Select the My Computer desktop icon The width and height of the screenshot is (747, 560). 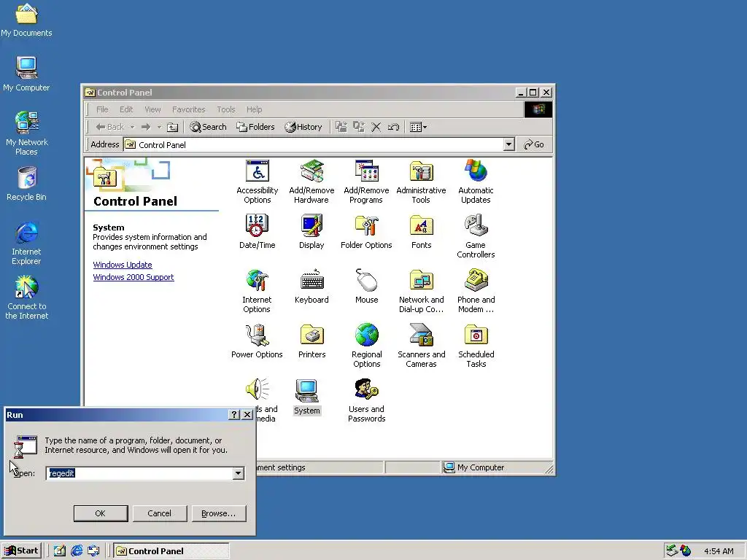click(x=27, y=74)
